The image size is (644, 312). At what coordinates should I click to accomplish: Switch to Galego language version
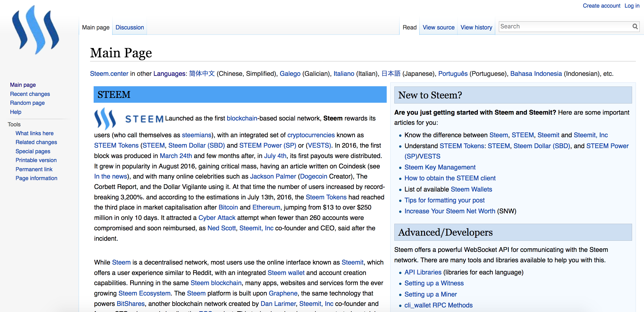pyautogui.click(x=290, y=74)
